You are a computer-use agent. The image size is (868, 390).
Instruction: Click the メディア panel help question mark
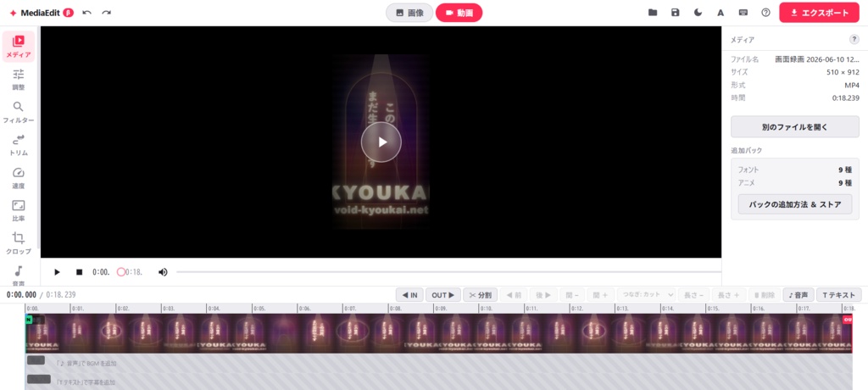click(854, 39)
